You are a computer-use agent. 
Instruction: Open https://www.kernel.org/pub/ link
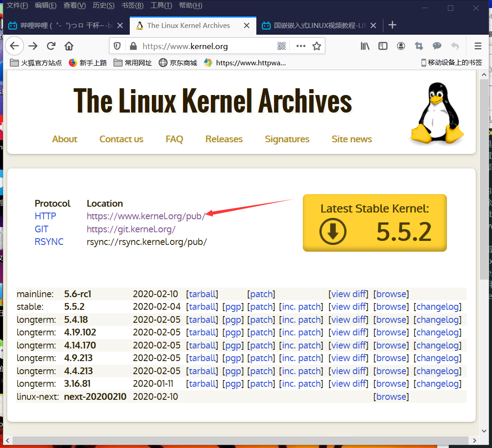pos(146,216)
